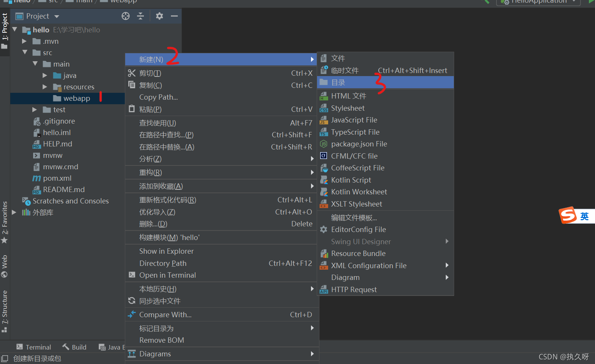Open Project panel settings gear
Viewport: 595px width, 364px height.
[x=160, y=16]
